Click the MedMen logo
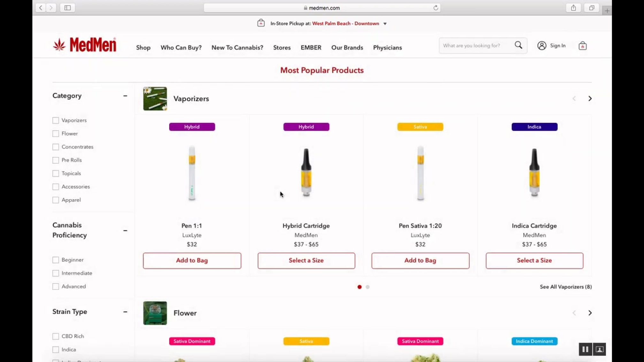This screenshot has height=362, width=644. tap(85, 45)
